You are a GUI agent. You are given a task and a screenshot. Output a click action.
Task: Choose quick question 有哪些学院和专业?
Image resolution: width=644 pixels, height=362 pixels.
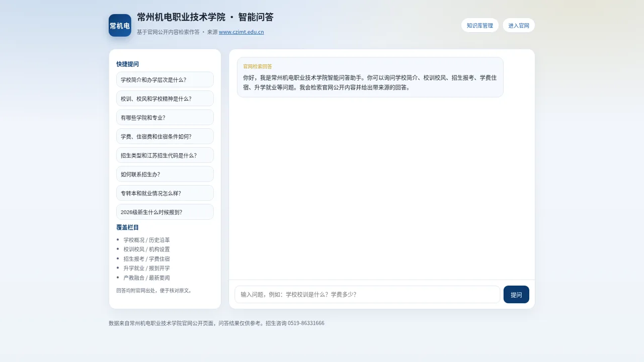[165, 117]
